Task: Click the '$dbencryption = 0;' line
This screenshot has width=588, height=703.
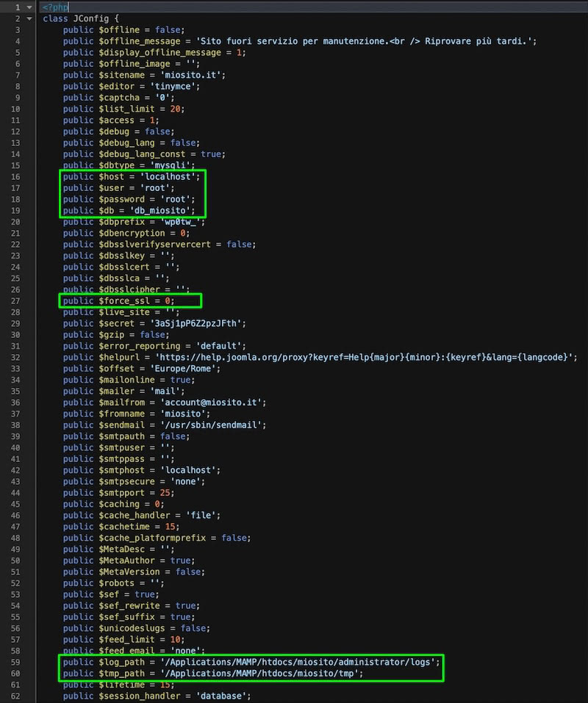Action: tap(126, 233)
